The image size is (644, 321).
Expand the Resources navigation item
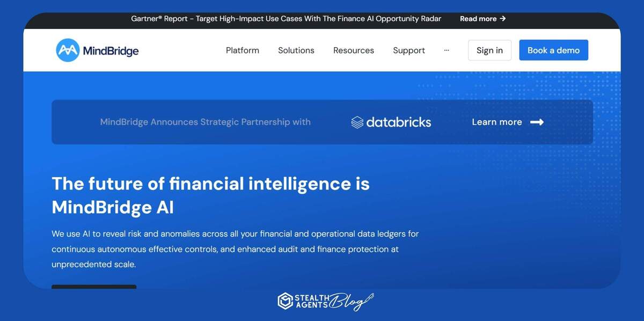pyautogui.click(x=354, y=50)
